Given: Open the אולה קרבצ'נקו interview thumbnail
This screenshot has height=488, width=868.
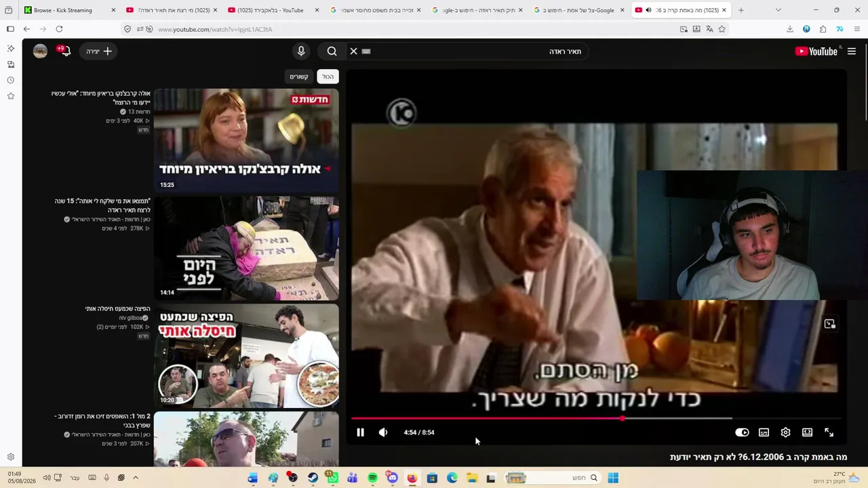Looking at the screenshot, I should click(246, 140).
